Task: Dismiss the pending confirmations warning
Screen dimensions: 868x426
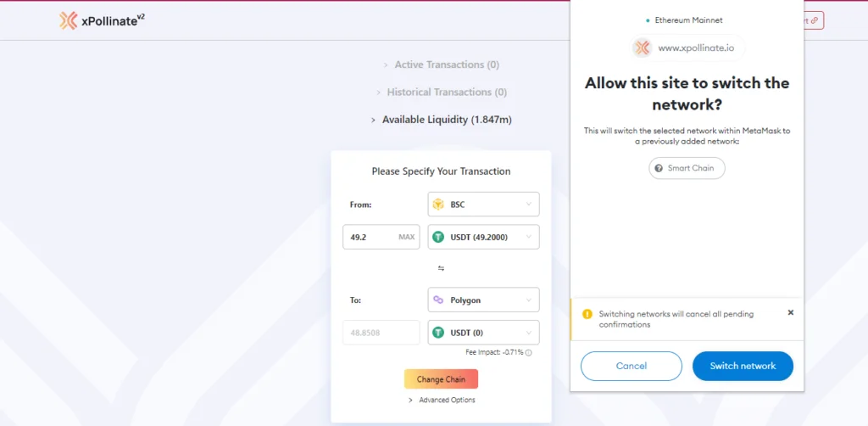Action: tap(791, 312)
